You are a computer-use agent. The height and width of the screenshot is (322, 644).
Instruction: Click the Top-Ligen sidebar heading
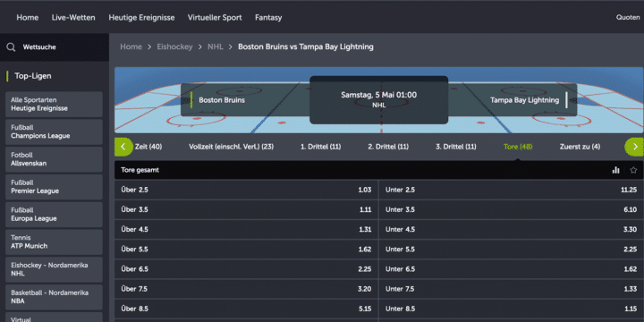click(x=33, y=76)
